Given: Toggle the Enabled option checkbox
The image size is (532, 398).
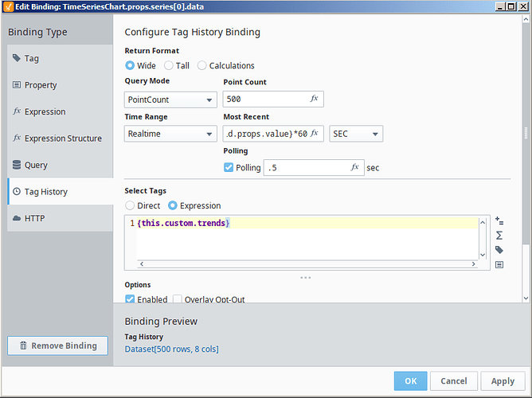Looking at the screenshot, I should point(130,298).
